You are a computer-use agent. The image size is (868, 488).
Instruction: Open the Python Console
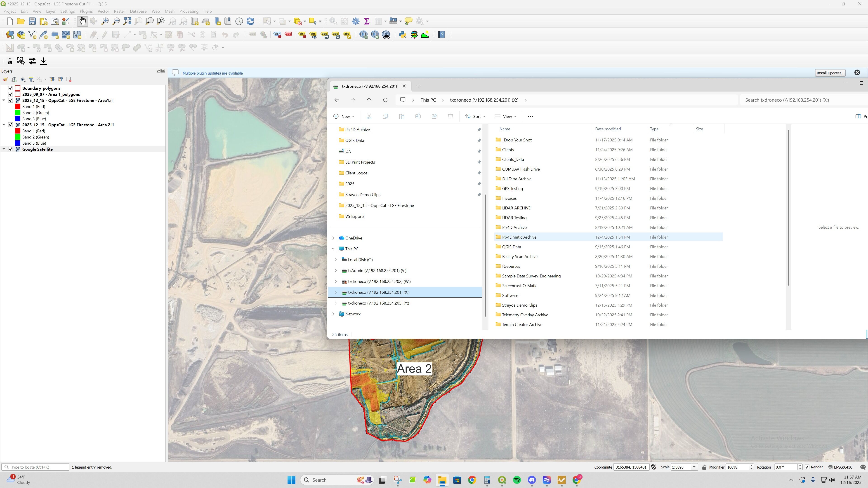pyautogui.click(x=403, y=35)
